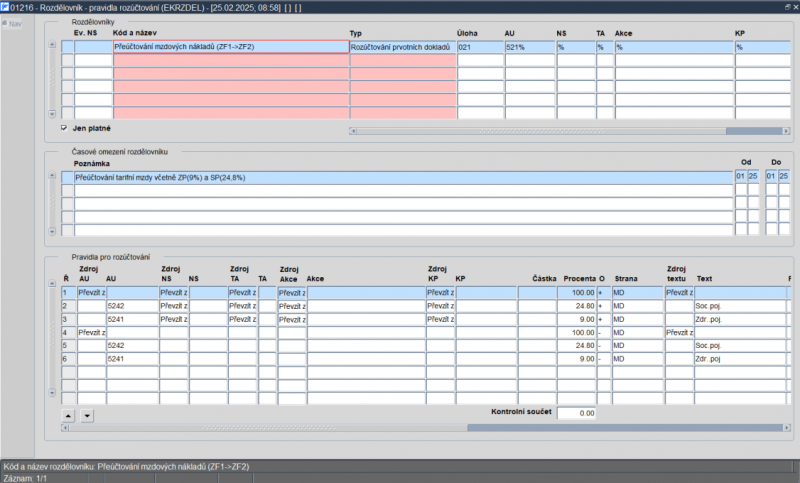Click the first Do field with value 01
Viewport: 800px width, 483px height.
pos(771,176)
